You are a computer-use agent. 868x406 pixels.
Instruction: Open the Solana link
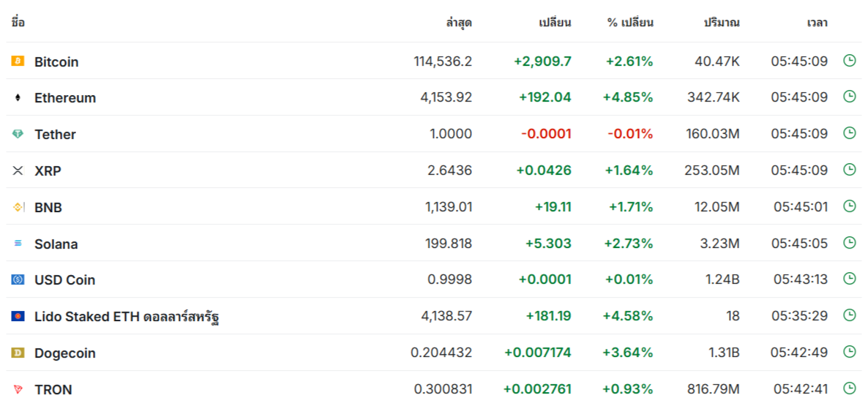[56, 244]
